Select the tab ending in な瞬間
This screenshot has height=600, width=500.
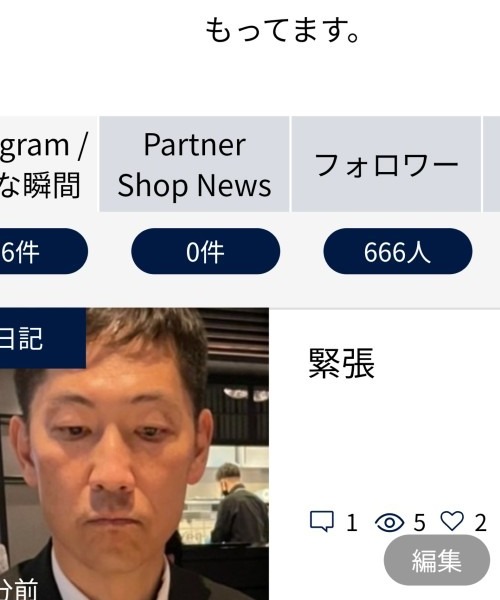click(49, 164)
